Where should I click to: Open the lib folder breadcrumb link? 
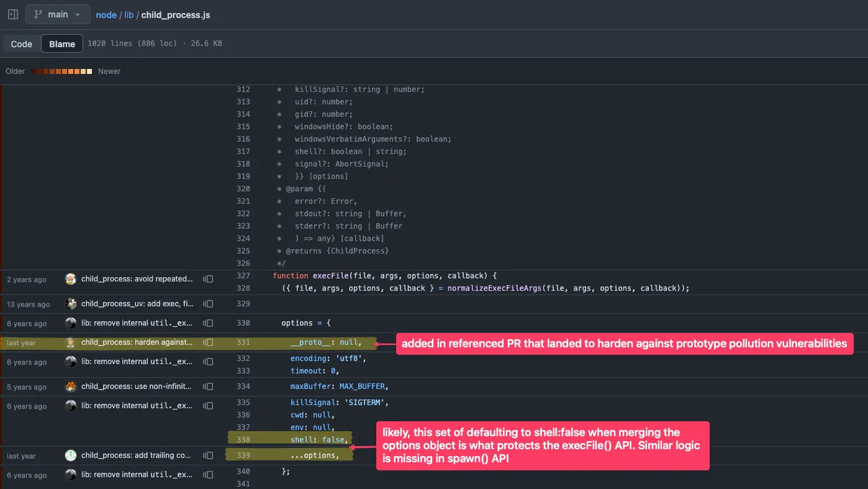(129, 15)
